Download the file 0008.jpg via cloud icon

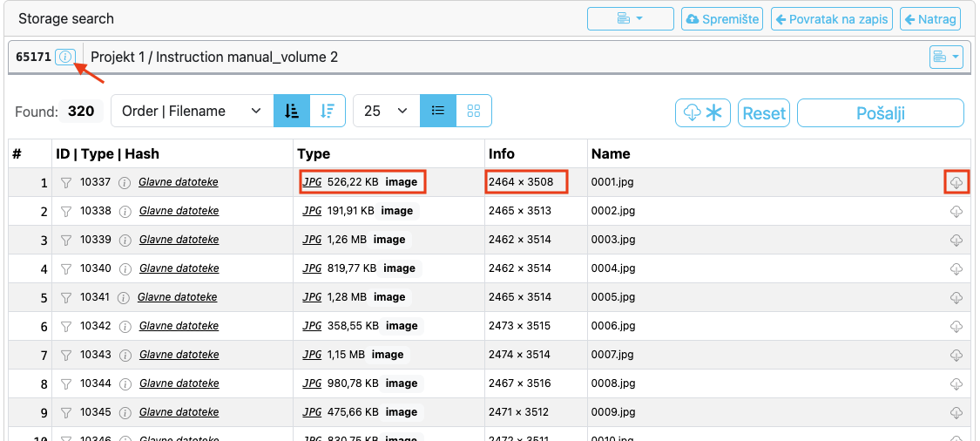click(956, 384)
